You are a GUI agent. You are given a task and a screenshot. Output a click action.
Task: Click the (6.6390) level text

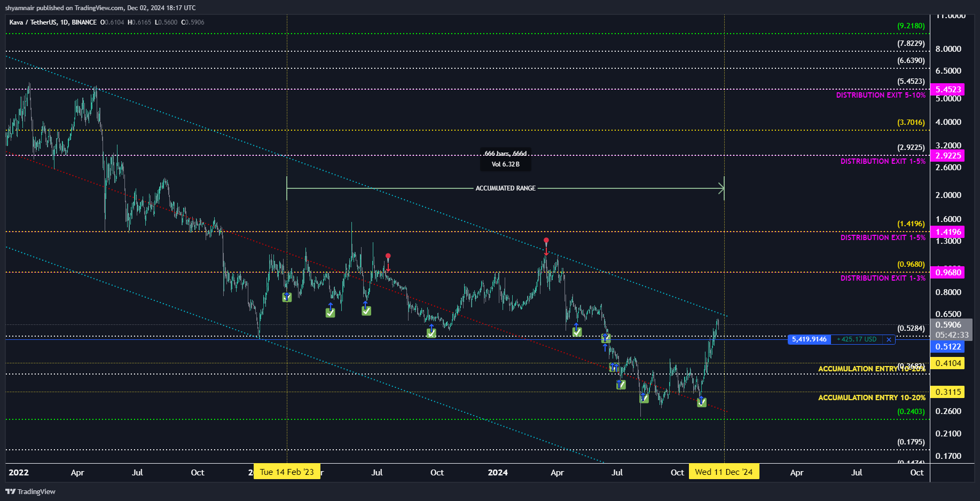click(911, 60)
